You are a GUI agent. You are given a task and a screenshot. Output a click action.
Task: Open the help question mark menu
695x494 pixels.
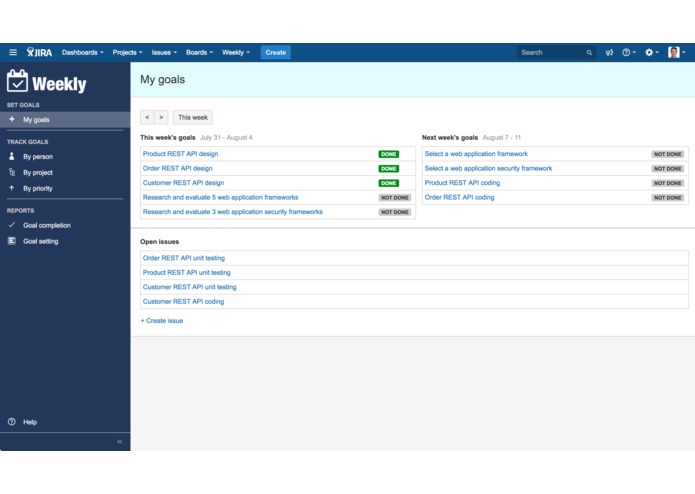(629, 52)
